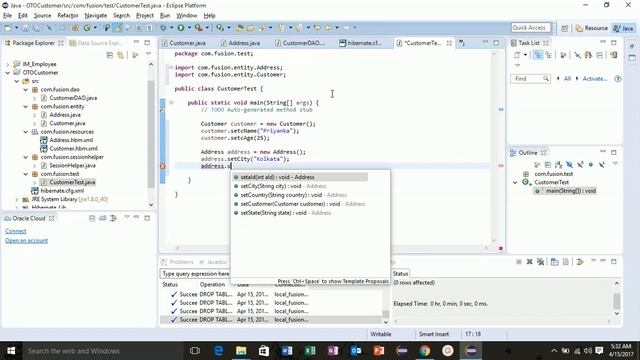Click the New Java Class green icon
Viewport: 640px width, 360px height.
[x=87, y=28]
